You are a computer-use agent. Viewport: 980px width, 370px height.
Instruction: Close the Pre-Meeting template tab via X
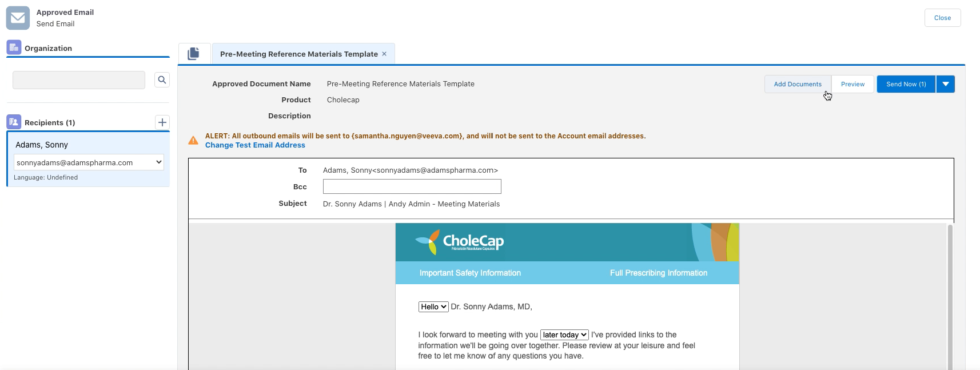[x=384, y=54]
